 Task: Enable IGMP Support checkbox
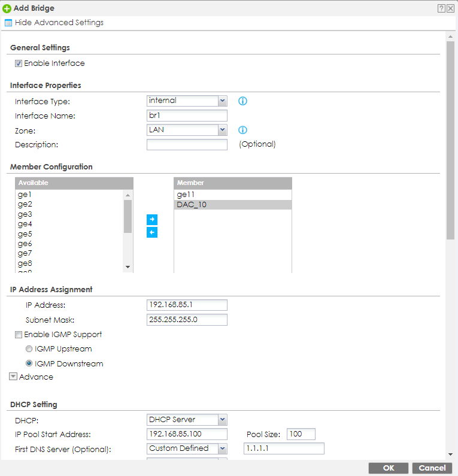[x=19, y=335]
